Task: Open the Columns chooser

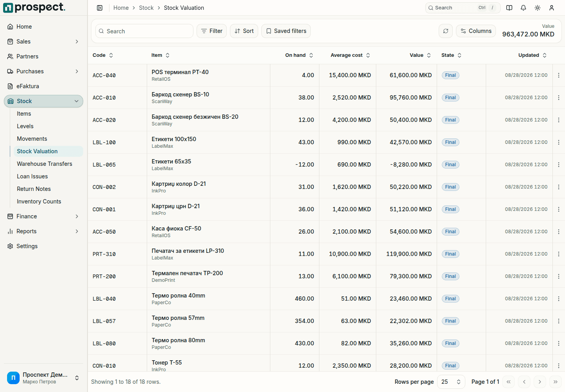Action: click(x=476, y=31)
